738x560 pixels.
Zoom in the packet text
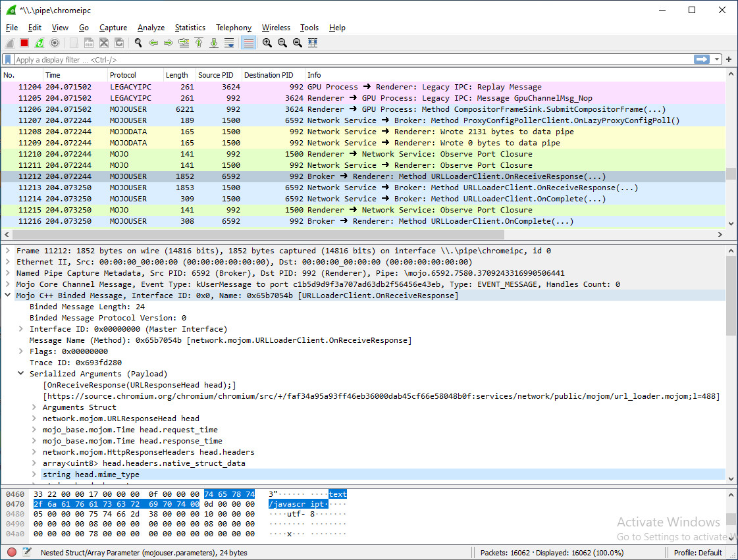[x=267, y=43]
